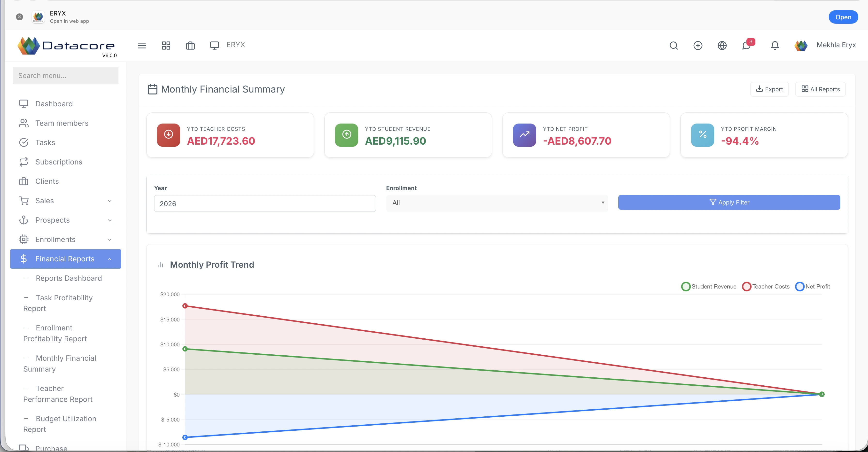The height and width of the screenshot is (452, 868).
Task: Open Subscriptions in sidebar
Action: (59, 162)
